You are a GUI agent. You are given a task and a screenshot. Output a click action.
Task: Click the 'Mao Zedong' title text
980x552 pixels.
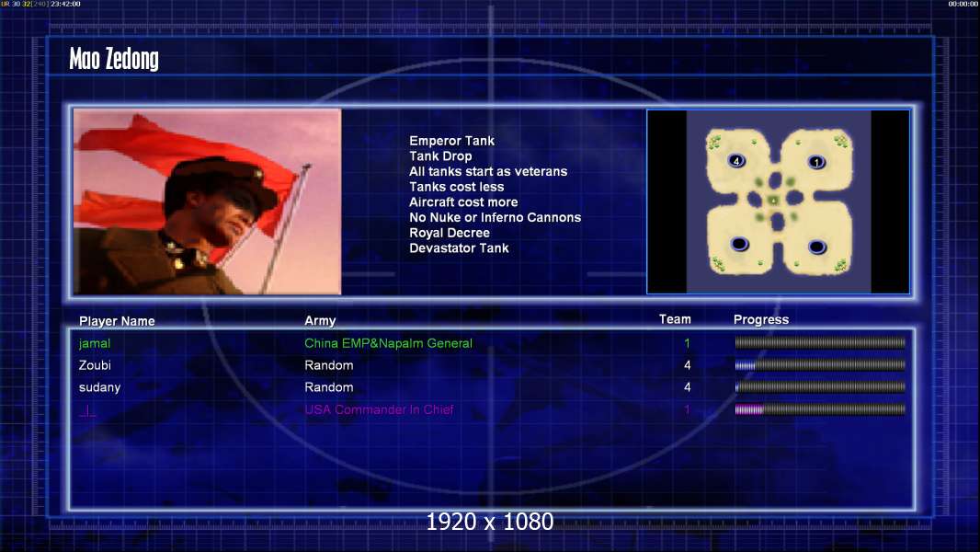coord(114,59)
